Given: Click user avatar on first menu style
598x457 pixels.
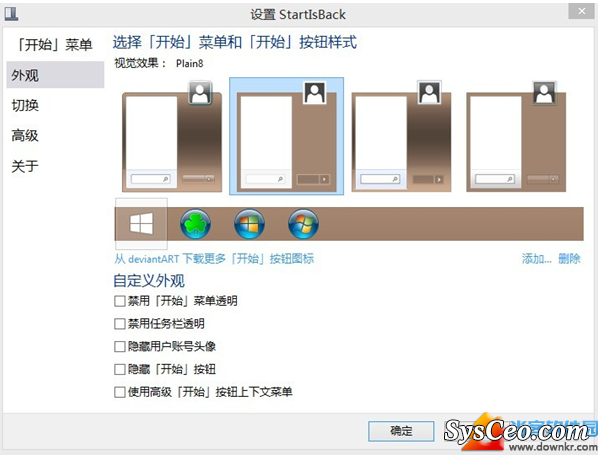Looking at the screenshot, I should [200, 92].
